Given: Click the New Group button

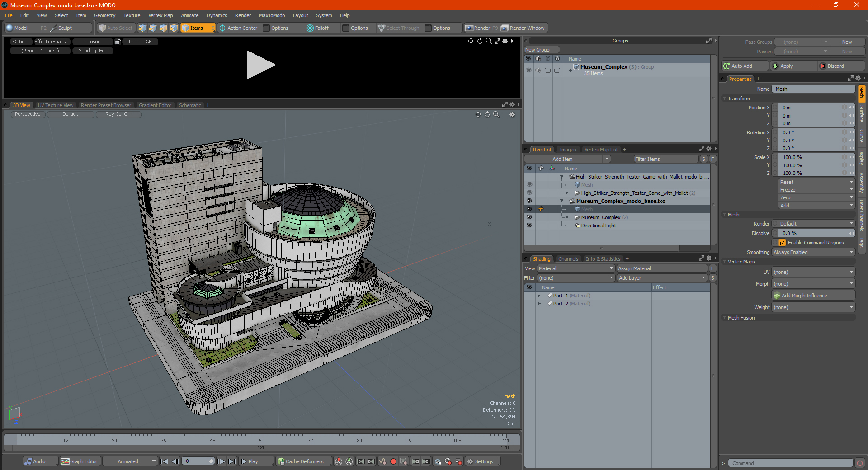Looking at the screenshot, I should (541, 50).
